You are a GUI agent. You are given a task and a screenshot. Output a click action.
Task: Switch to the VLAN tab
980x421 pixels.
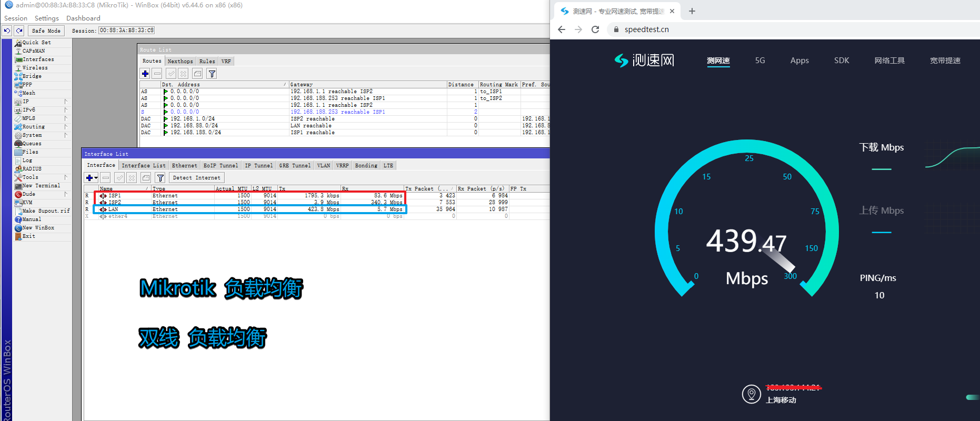[323, 166]
